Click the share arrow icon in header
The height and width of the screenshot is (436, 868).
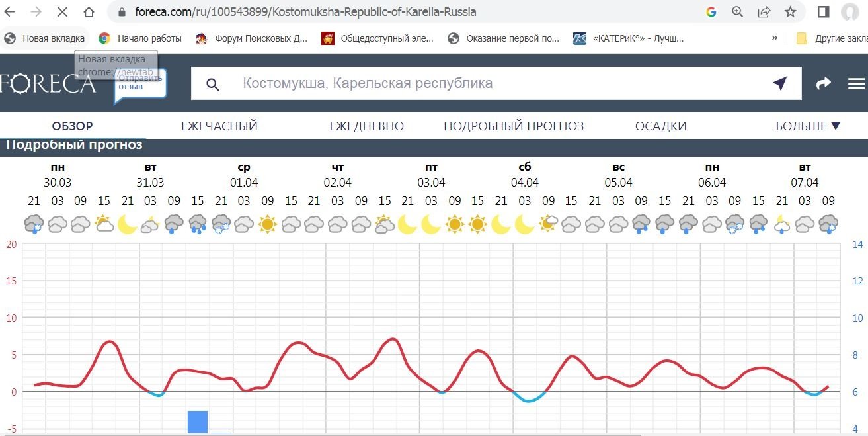[823, 83]
